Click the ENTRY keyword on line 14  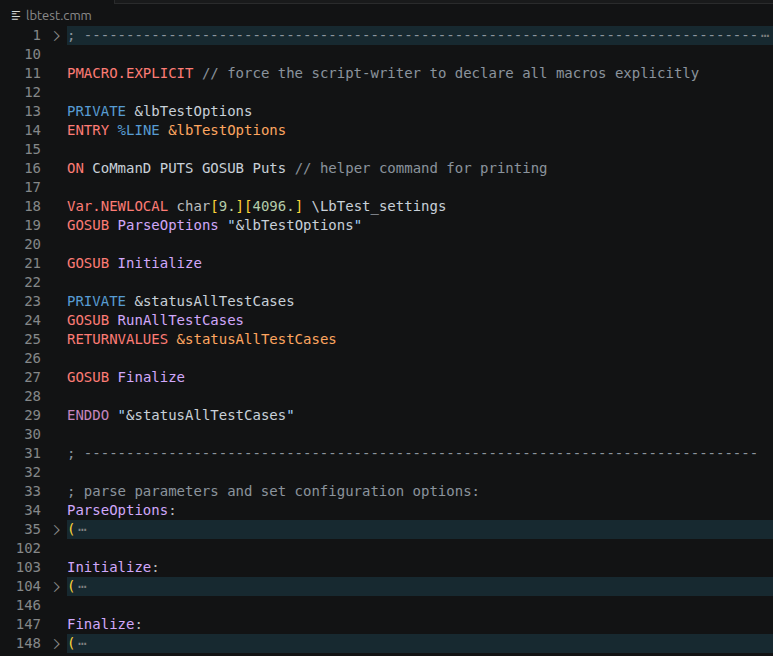pyautogui.click(x=88, y=131)
